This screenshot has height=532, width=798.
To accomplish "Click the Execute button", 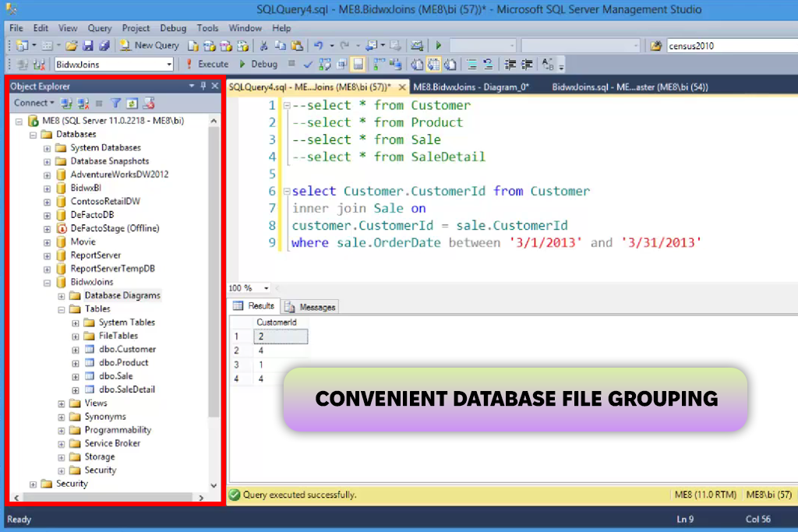I will coord(207,64).
